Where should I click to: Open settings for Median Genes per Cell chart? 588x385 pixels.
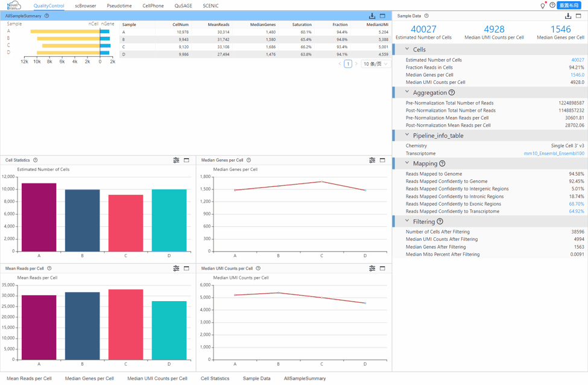click(x=372, y=160)
